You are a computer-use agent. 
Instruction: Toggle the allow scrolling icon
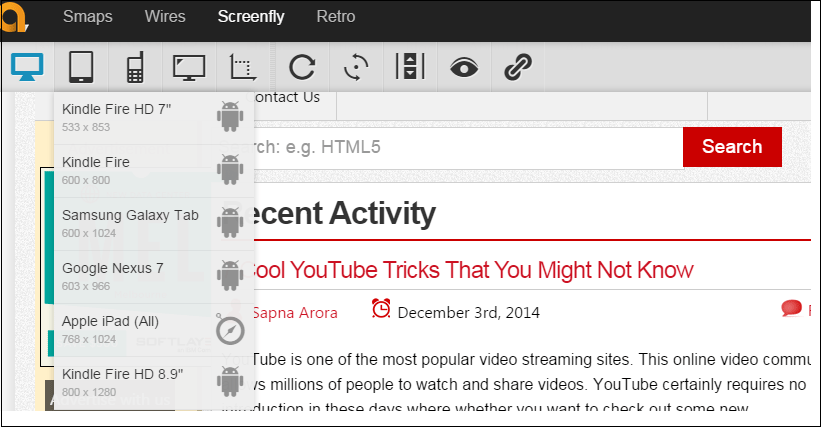click(x=410, y=67)
